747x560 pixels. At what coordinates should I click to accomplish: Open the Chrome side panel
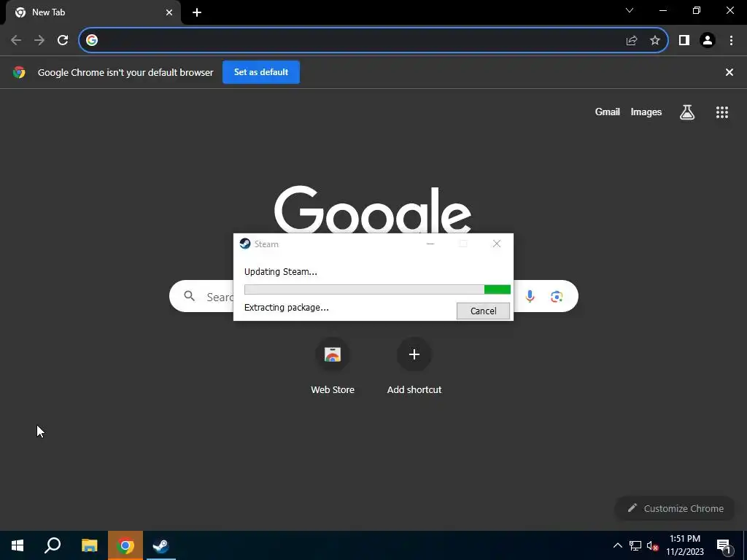click(684, 41)
